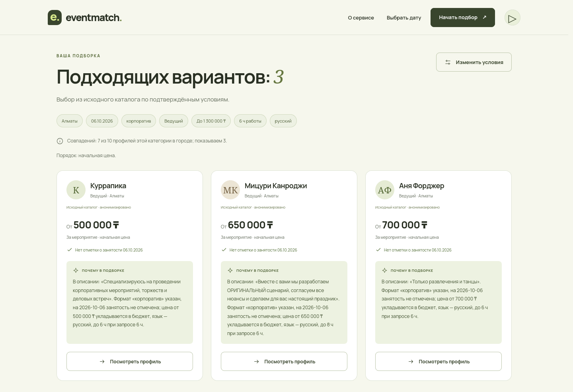Click the checkmark icon in Куррапика card
The height and width of the screenshot is (392, 573).
pos(70,250)
